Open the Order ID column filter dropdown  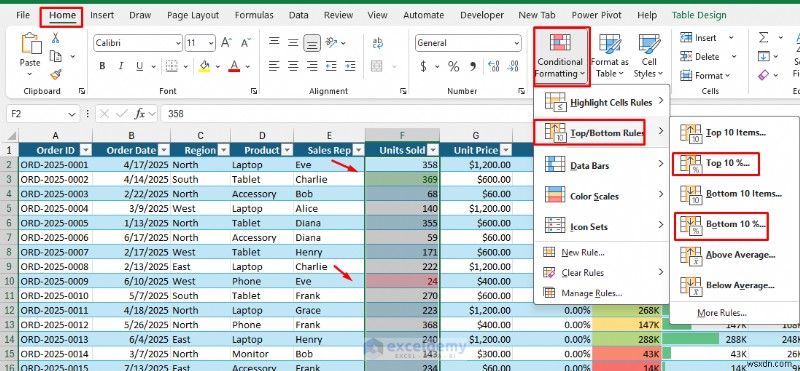85,150
